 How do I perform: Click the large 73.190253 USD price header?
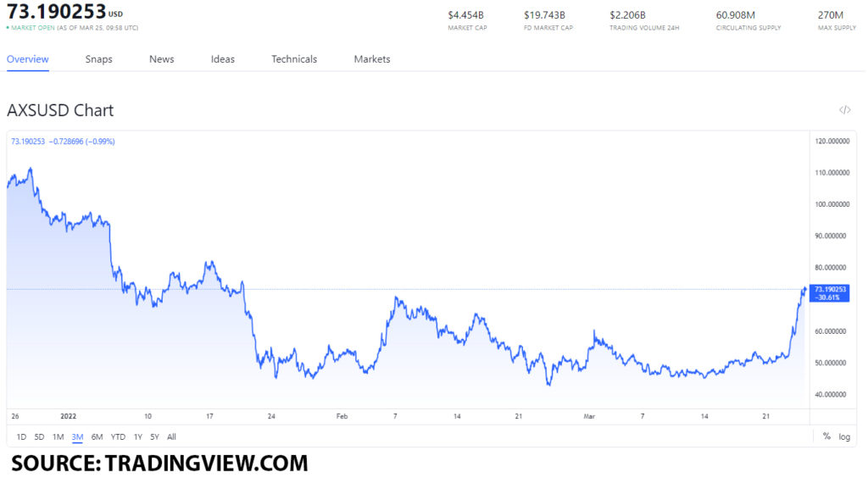[64, 12]
